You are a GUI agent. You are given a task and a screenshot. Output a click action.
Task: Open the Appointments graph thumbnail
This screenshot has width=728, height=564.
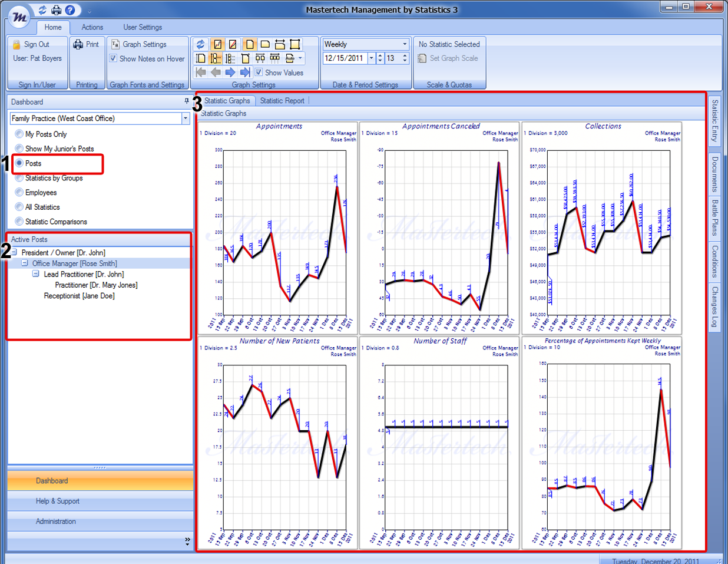(278, 227)
